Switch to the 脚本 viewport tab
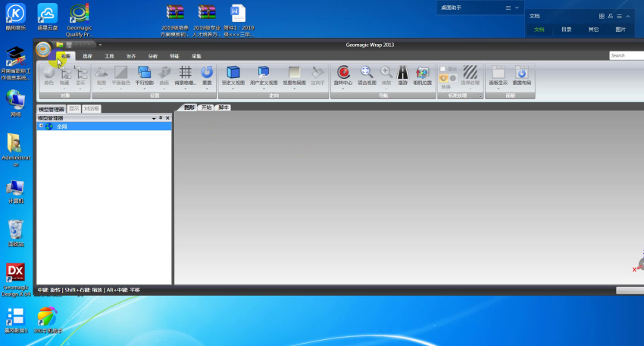644x346 pixels. [224, 108]
